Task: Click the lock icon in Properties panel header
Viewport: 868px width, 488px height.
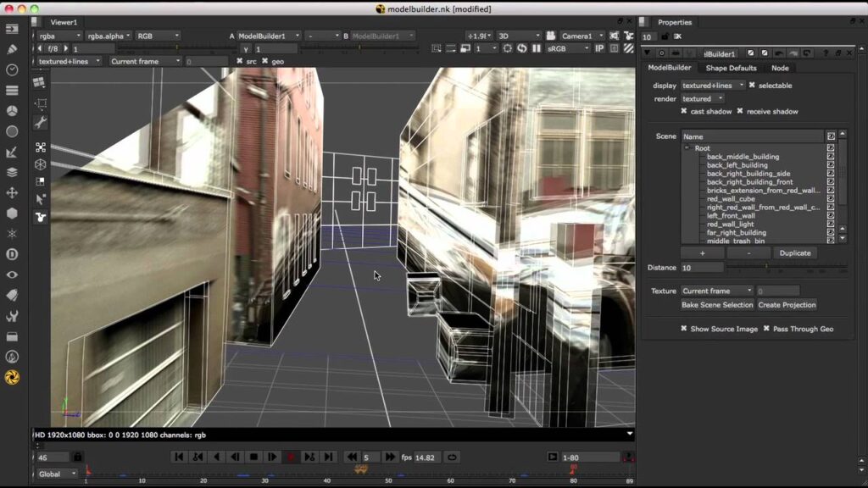Action: 665,36
